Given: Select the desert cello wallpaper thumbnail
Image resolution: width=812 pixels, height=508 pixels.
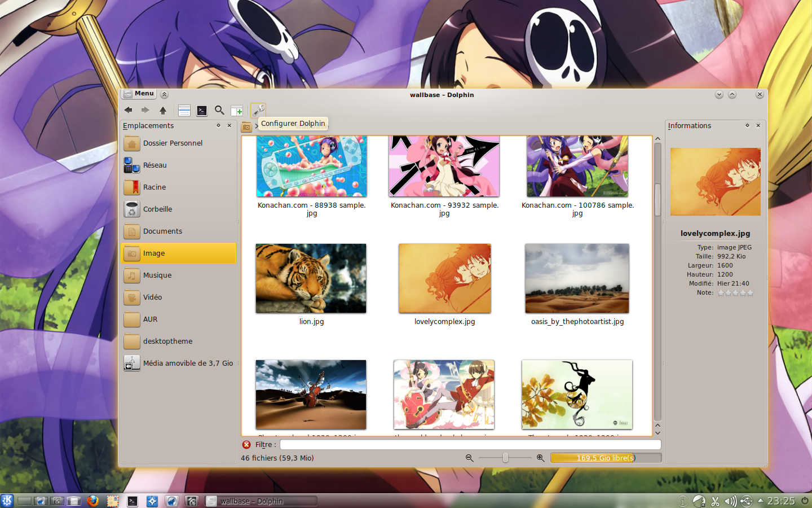Looking at the screenshot, I should point(311,395).
